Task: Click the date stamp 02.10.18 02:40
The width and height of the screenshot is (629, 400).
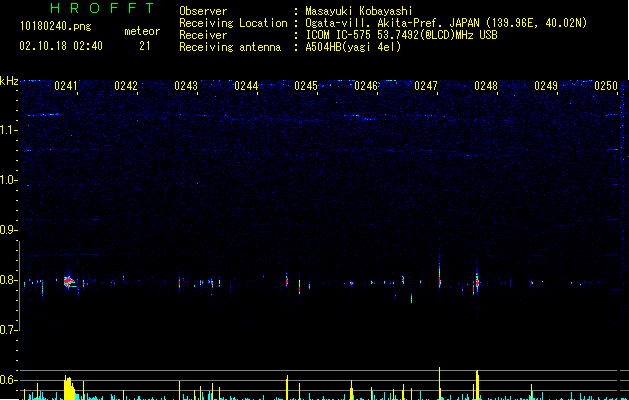Action: point(61,46)
